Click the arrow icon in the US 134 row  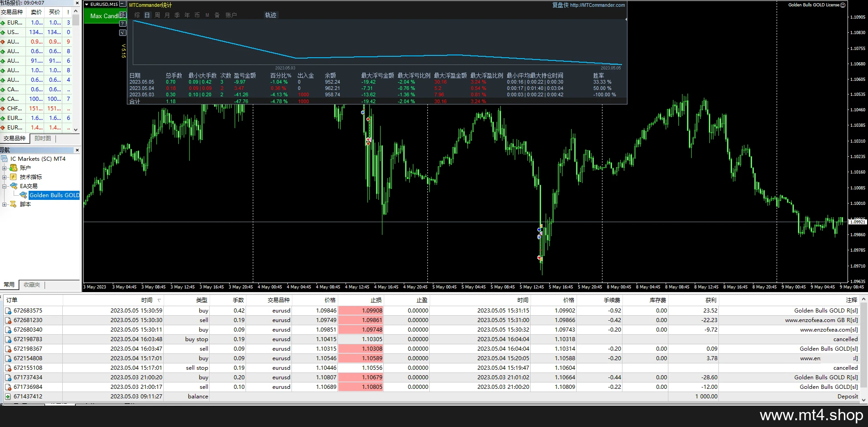click(x=3, y=32)
